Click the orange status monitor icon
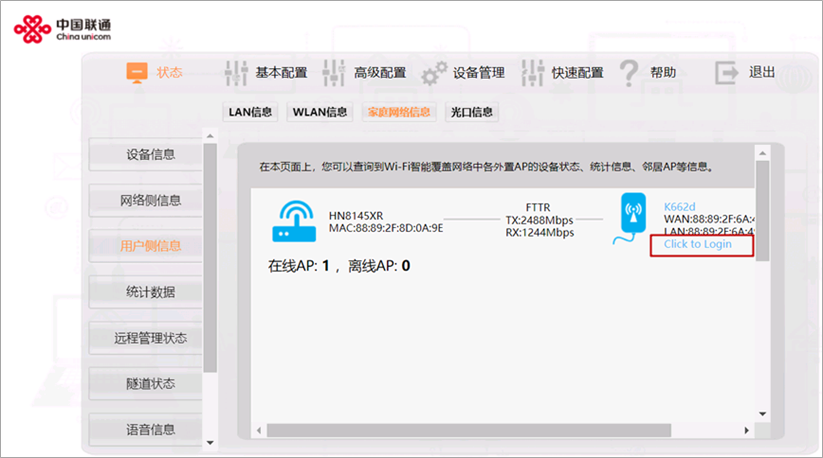Viewport: 823px width, 458px height. 137,72
